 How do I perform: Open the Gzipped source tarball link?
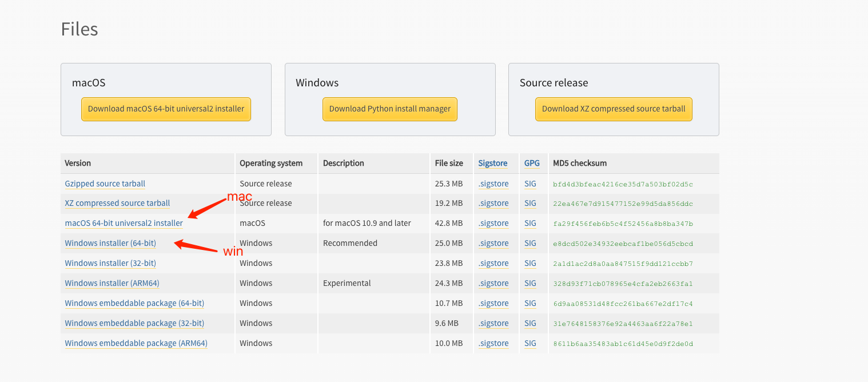pyautogui.click(x=105, y=184)
